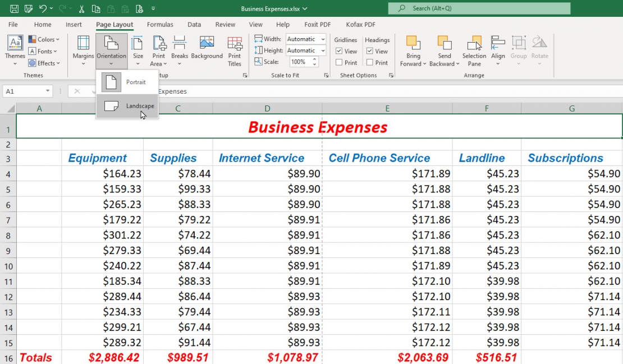Click the Totals cell in row 16
The width and height of the screenshot is (623, 364).
click(35, 357)
